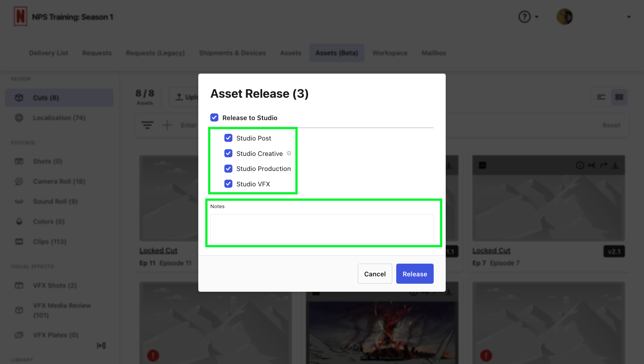The height and width of the screenshot is (364, 644).
Task: Click the Release button
Action: click(x=415, y=274)
